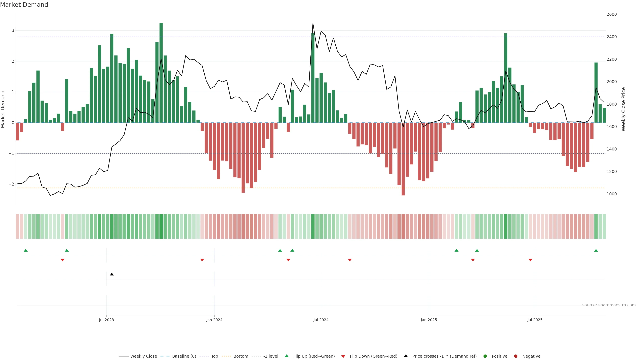The height and width of the screenshot is (362, 644).
Task: Click the Positive green legend dot
Action: click(x=485, y=356)
